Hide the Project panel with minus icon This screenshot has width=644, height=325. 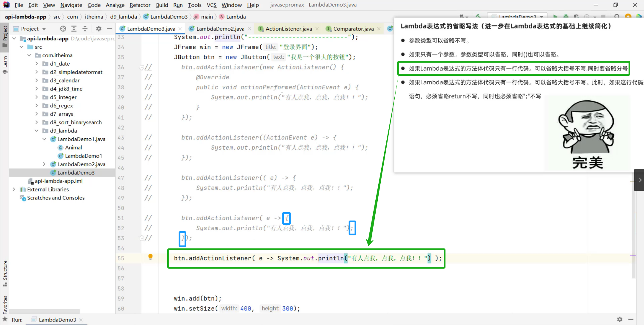point(109,29)
